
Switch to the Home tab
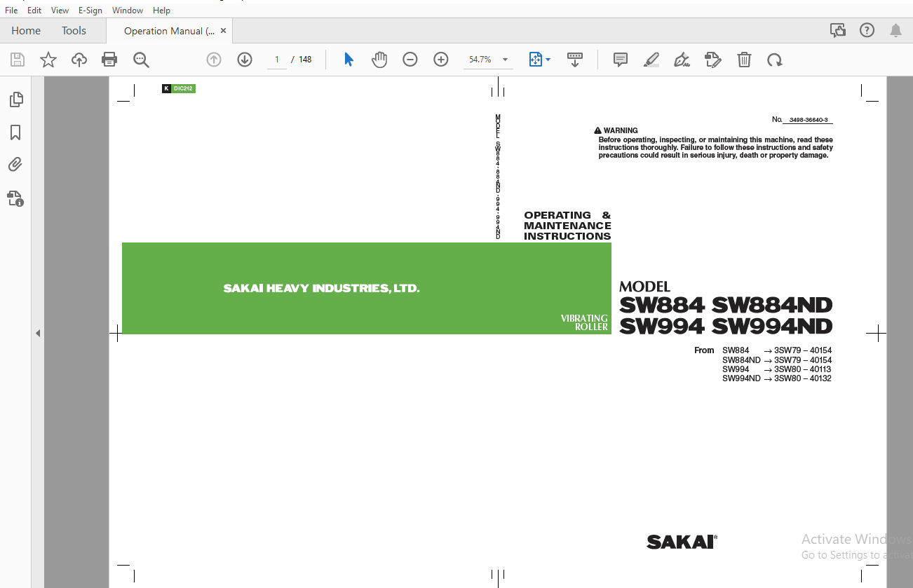(x=26, y=31)
